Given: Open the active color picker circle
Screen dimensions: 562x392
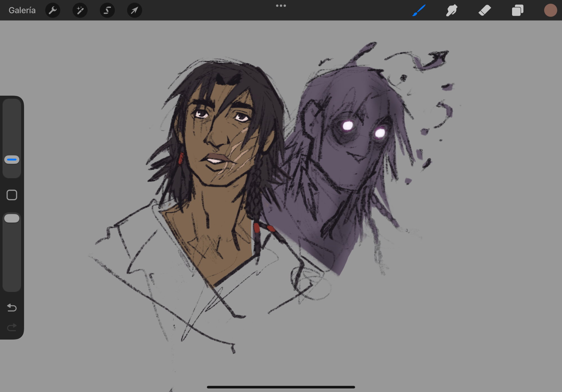Looking at the screenshot, I should tap(550, 10).
